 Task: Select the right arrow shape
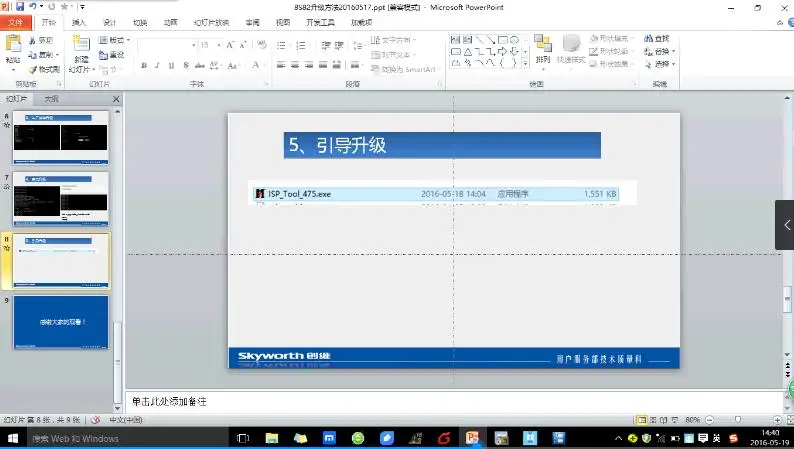(502, 52)
